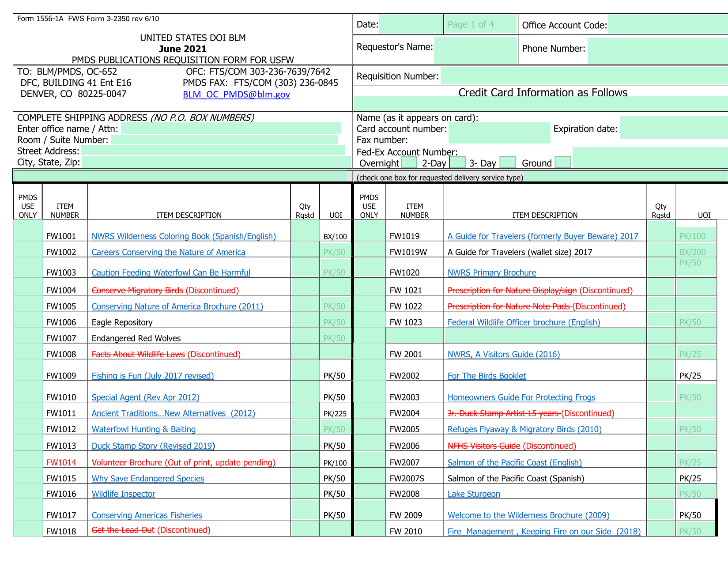This screenshot has height=563, width=728.
Task: Open Refuges Flyaway & Migratory Birds link
Action: [x=524, y=429]
